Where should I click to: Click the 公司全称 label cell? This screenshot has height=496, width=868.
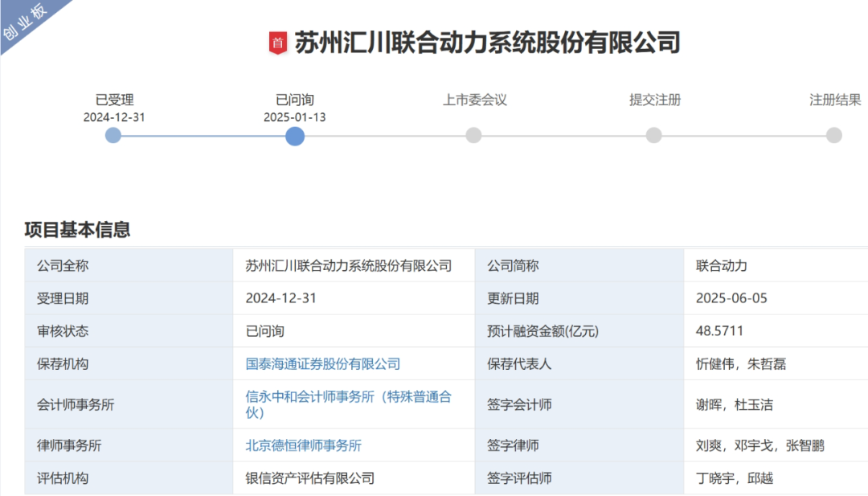(129, 266)
